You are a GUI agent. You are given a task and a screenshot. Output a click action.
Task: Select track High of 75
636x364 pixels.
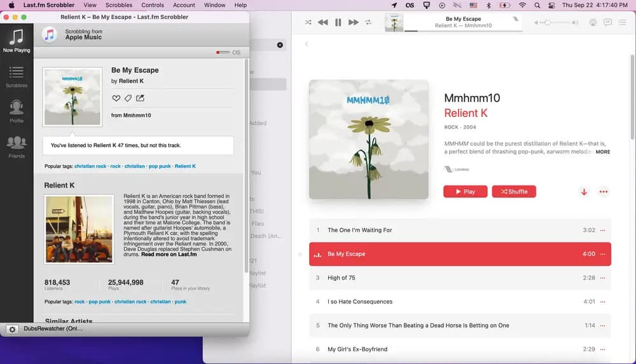pos(460,278)
